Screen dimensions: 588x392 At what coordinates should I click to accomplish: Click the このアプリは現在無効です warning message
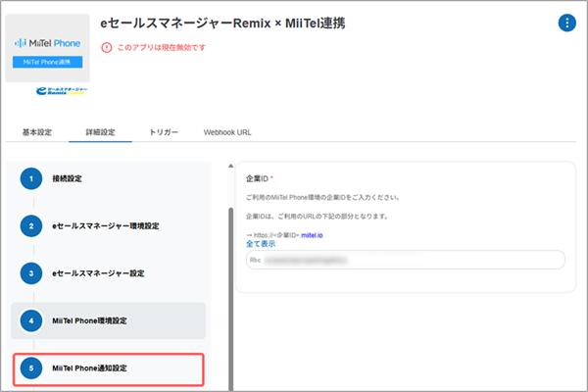point(159,45)
